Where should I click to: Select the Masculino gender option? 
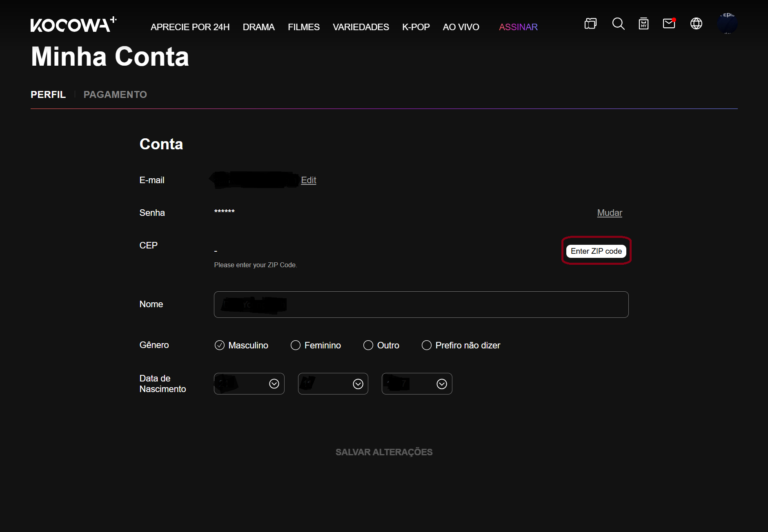pyautogui.click(x=220, y=345)
